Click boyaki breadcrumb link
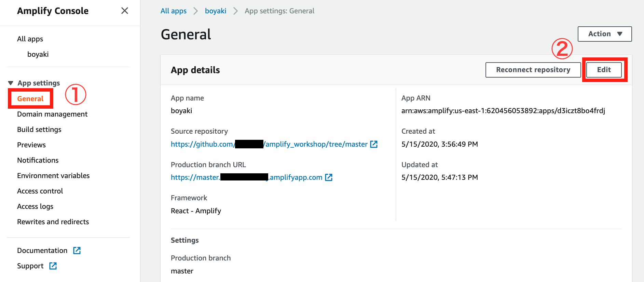This screenshot has width=644, height=282. 216,11
